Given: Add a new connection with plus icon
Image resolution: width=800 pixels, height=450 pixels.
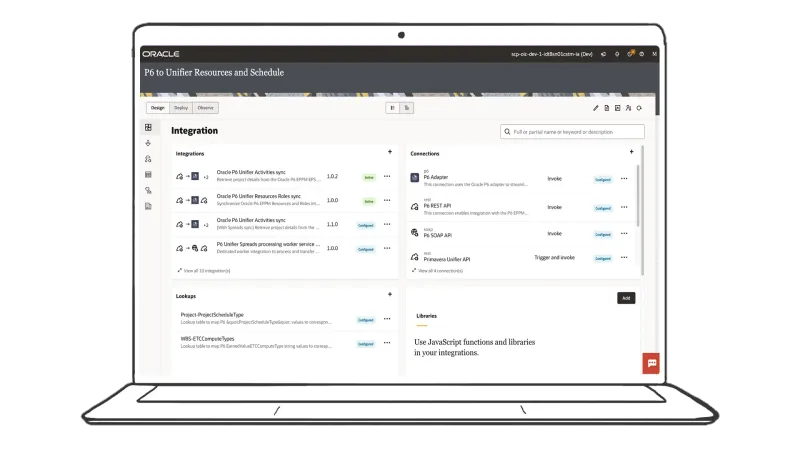Looking at the screenshot, I should pos(631,152).
